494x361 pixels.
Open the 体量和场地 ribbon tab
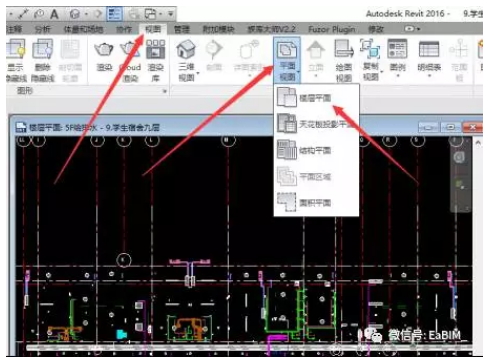(83, 29)
